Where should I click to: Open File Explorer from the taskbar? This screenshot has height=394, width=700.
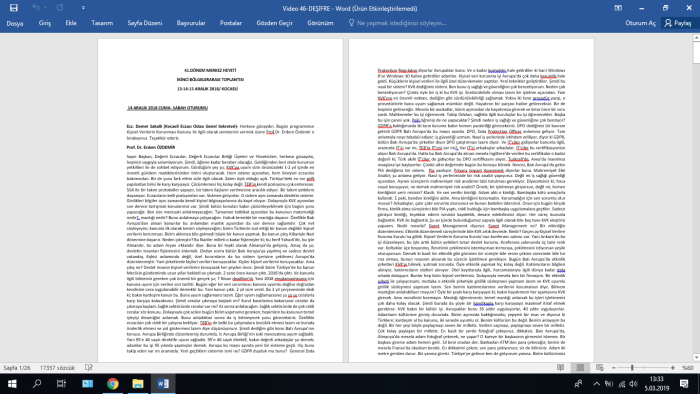pyautogui.click(x=138, y=384)
